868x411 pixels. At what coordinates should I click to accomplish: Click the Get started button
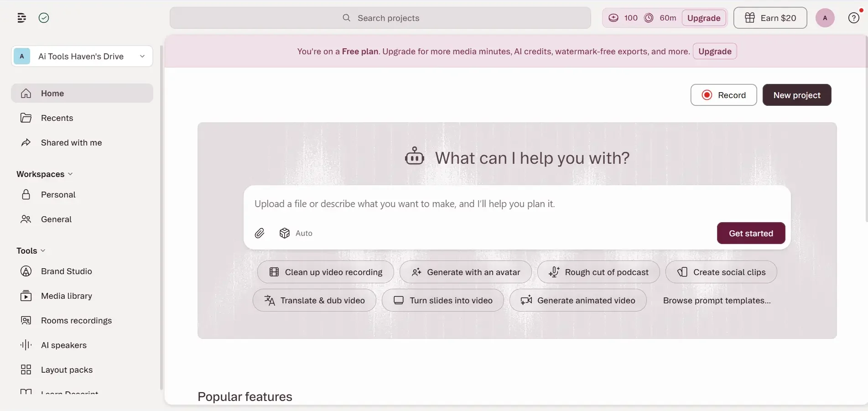click(751, 233)
